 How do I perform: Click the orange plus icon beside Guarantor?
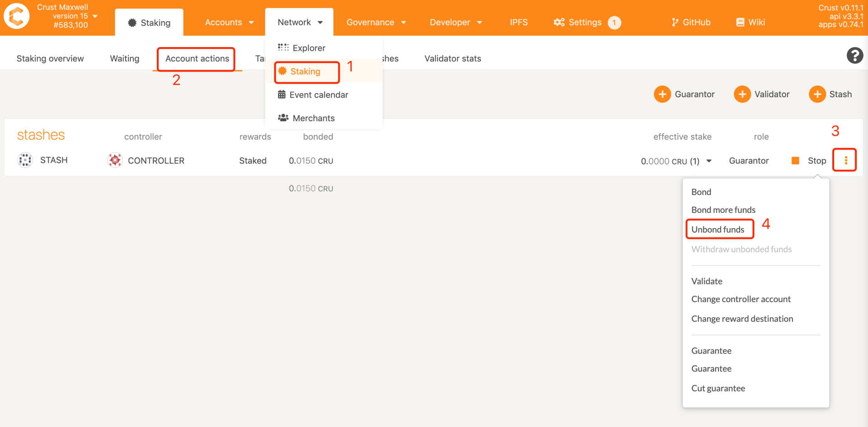pos(662,94)
